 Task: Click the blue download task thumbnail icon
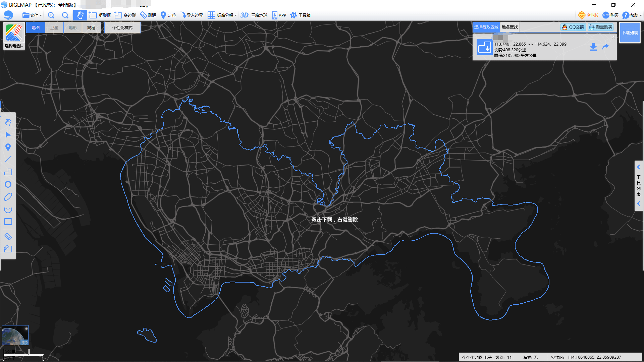(484, 47)
